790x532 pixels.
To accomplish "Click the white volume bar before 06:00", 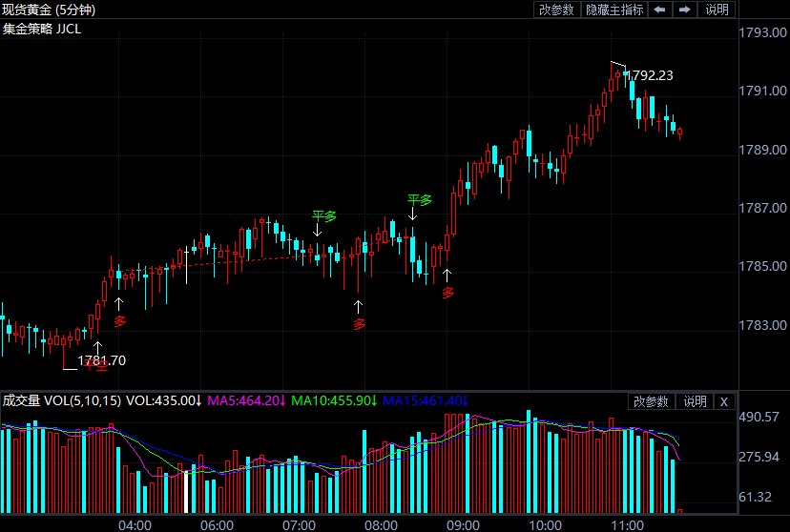I will click(186, 492).
